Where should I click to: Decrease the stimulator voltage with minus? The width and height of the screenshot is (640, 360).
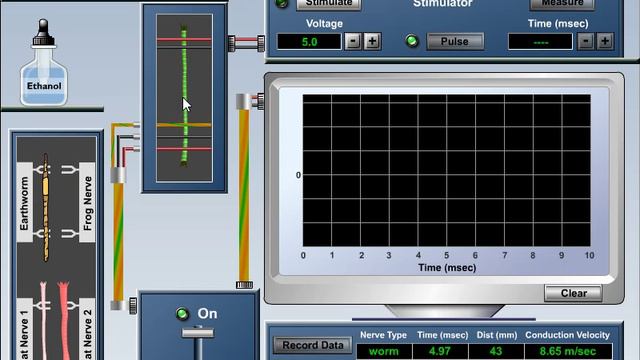pos(353,42)
